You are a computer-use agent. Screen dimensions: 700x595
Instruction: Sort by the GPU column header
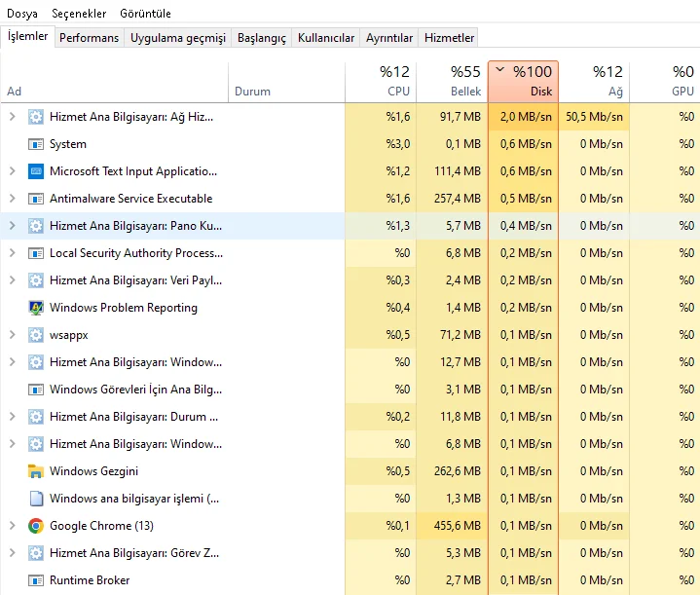point(665,83)
